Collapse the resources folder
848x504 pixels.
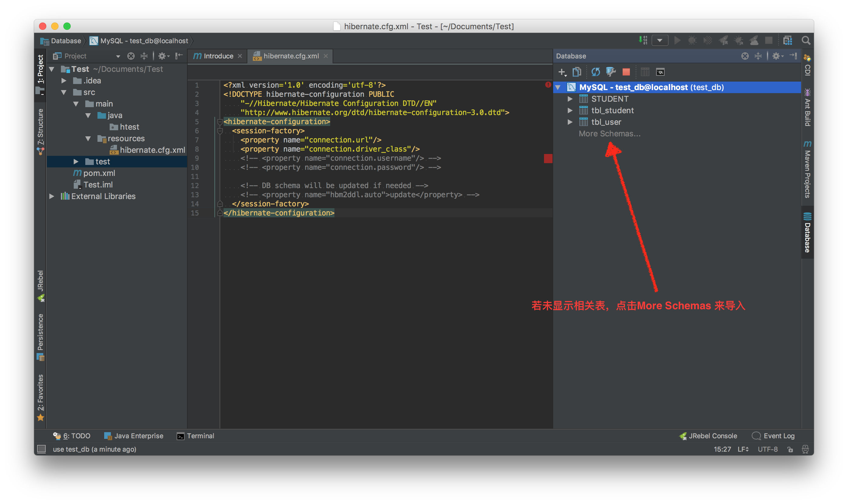tap(88, 138)
